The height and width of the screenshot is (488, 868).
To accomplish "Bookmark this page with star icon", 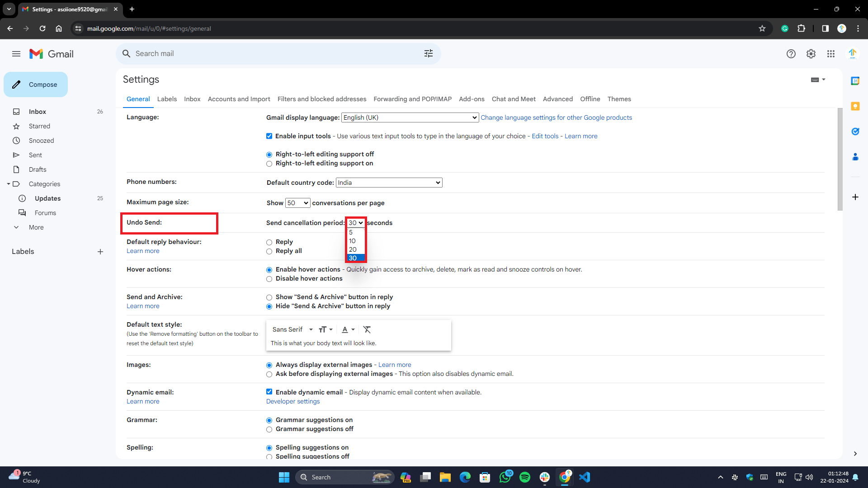I will click(762, 28).
